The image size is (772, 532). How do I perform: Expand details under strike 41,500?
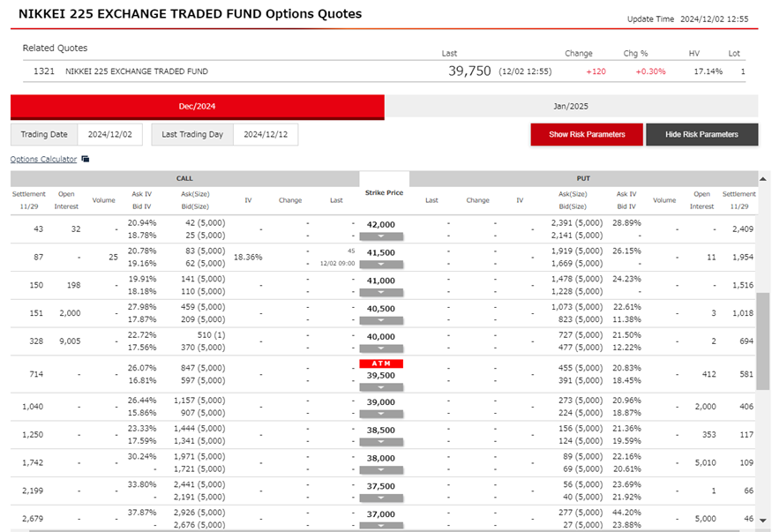(381, 265)
